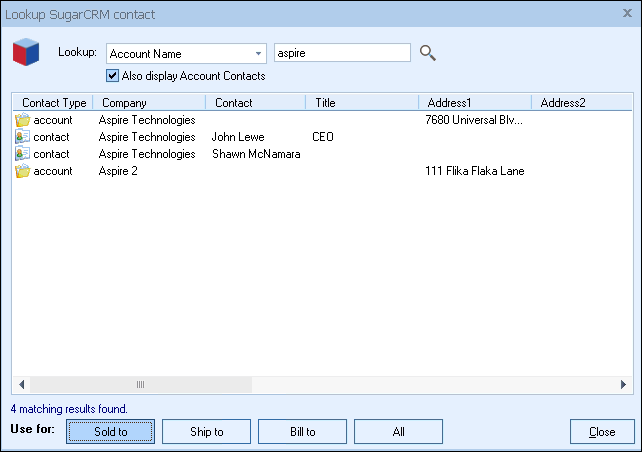Click the SugarCRM cube logo icon
Screen dimensions: 642x452
click(x=26, y=53)
